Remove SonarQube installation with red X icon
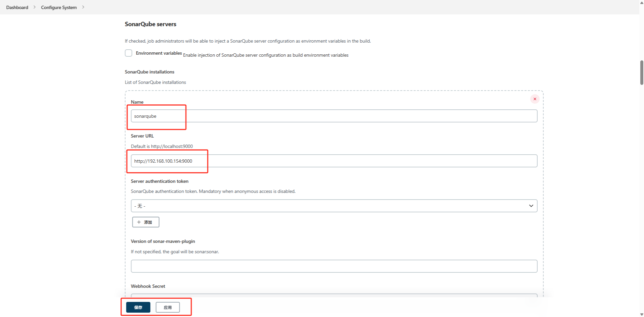This screenshot has width=644, height=317. coord(535,99)
